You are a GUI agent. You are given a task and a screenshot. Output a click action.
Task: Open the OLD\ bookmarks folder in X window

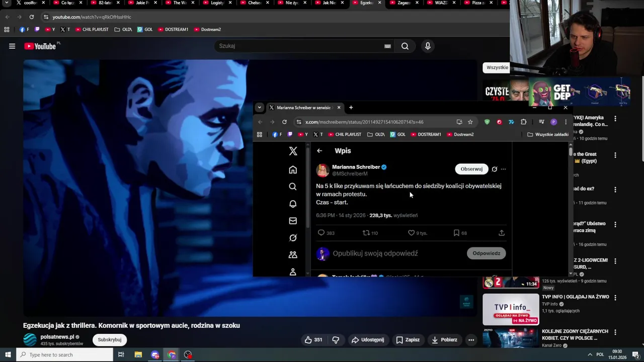tap(376, 134)
